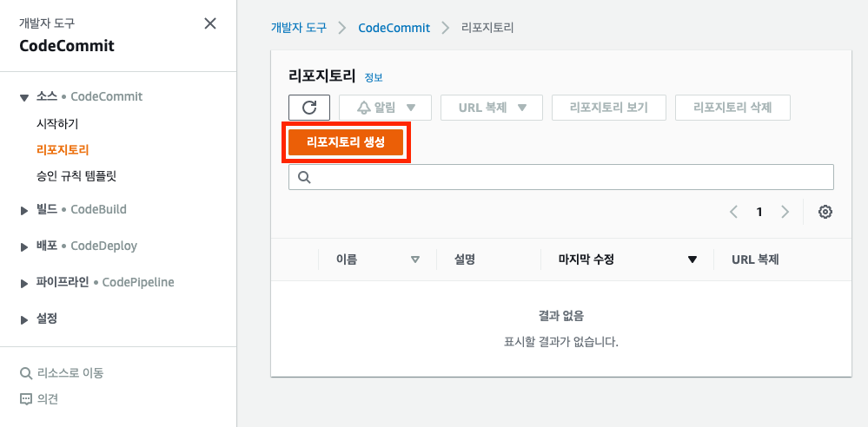Expand the 배포 CodeDeploy section
The width and height of the screenshot is (868, 427).
[x=23, y=246]
